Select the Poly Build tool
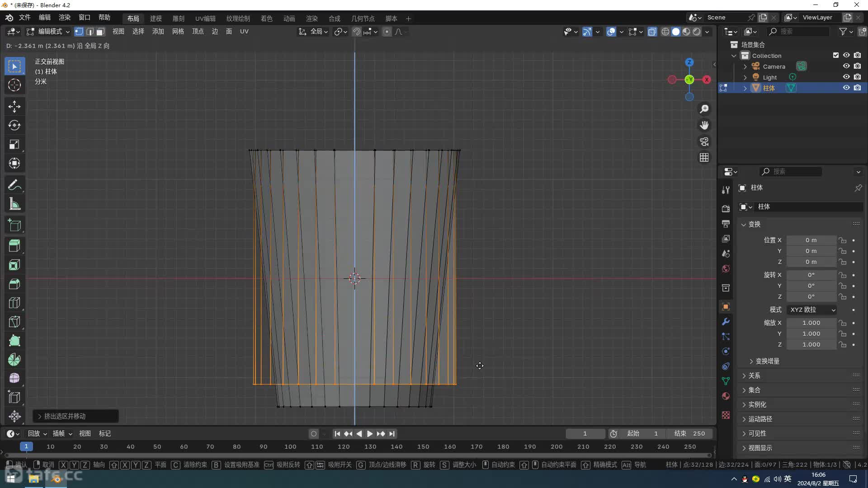The image size is (868, 488). tap(14, 341)
